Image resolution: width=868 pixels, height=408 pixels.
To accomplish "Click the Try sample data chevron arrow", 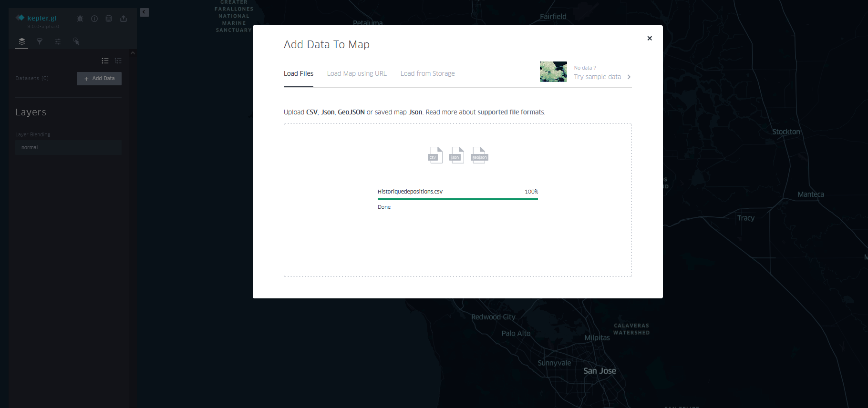I will pos(629,77).
